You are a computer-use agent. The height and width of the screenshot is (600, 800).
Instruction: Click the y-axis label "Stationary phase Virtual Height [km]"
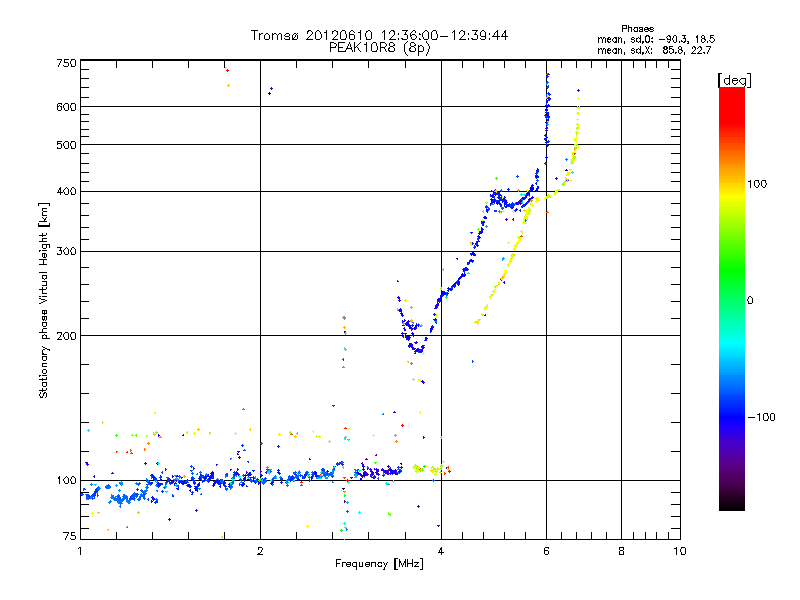coord(44,300)
